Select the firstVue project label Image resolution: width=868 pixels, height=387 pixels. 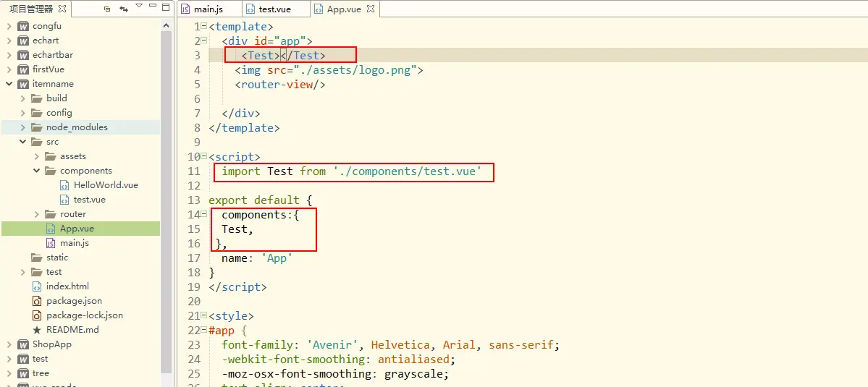[49, 69]
